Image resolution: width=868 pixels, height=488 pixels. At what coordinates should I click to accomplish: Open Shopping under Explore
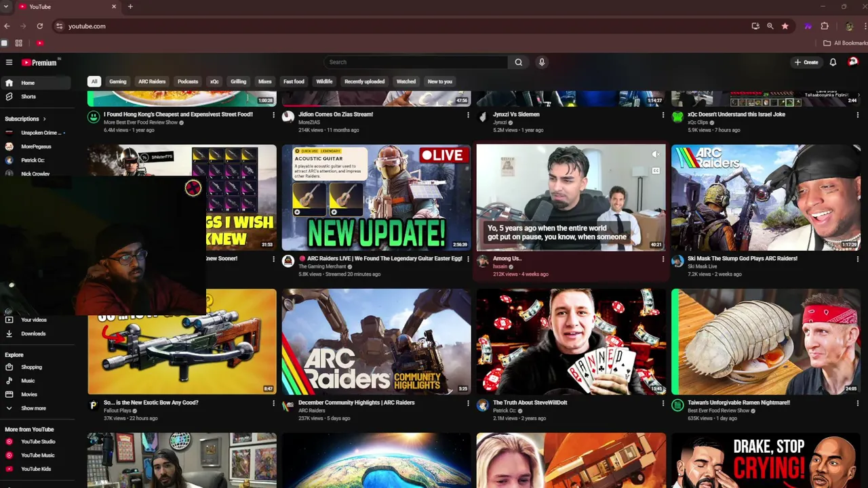(x=31, y=367)
